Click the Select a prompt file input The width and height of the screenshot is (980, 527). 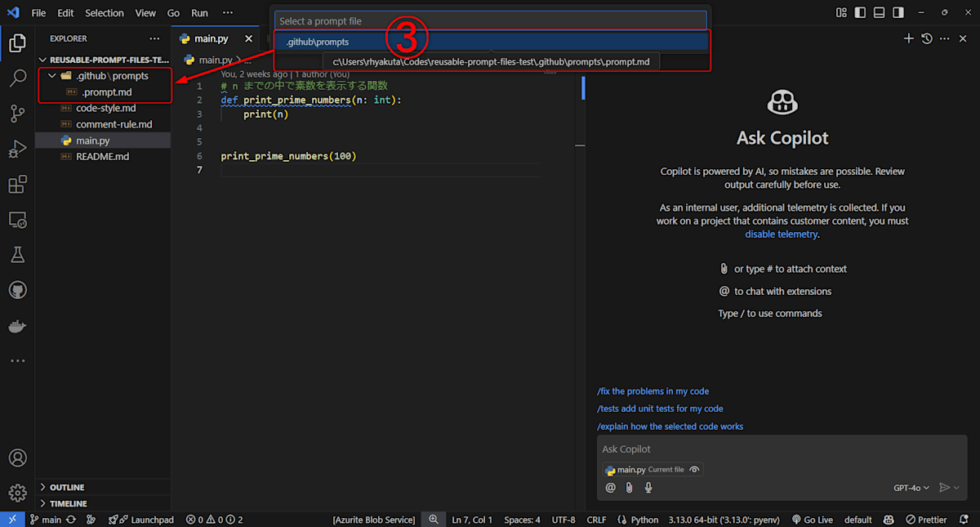pyautogui.click(x=490, y=21)
